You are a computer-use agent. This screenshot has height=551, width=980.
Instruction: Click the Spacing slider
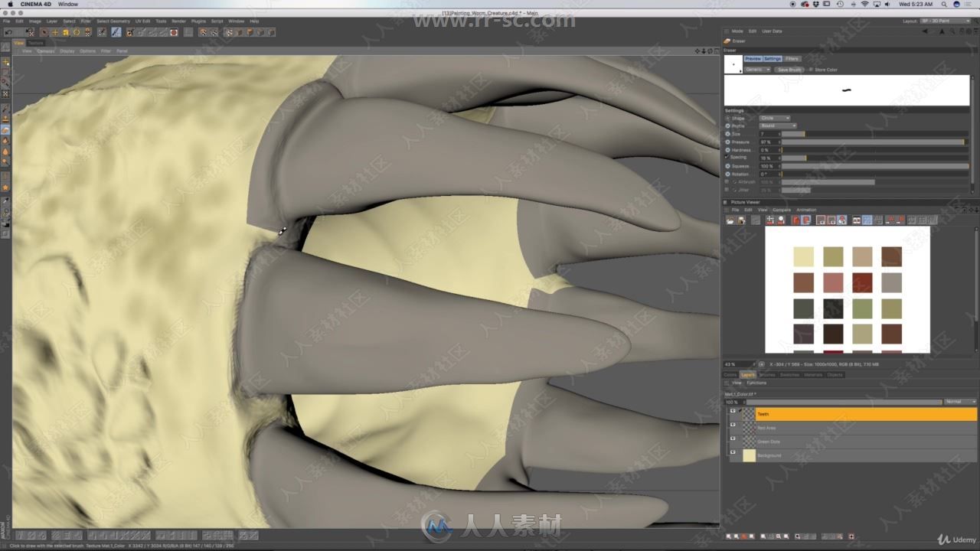[x=875, y=158]
